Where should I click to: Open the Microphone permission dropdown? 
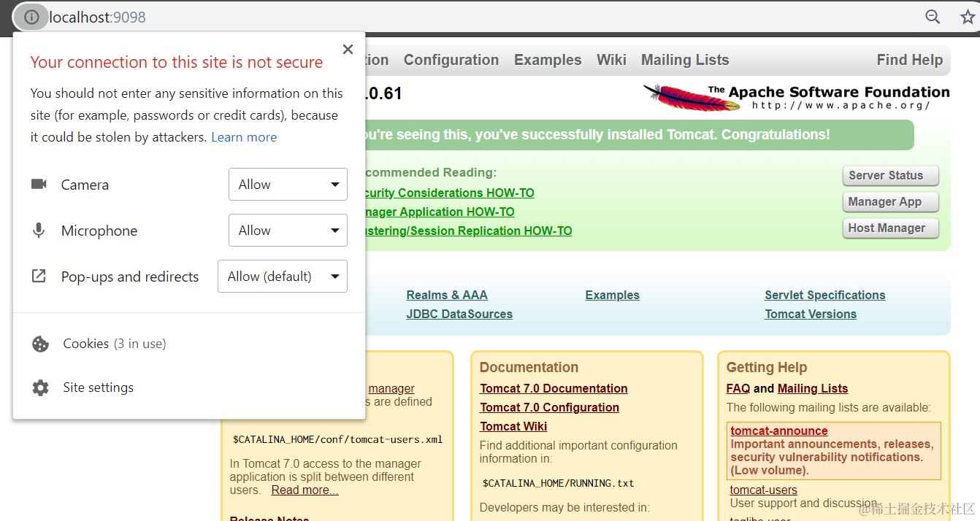[288, 231]
